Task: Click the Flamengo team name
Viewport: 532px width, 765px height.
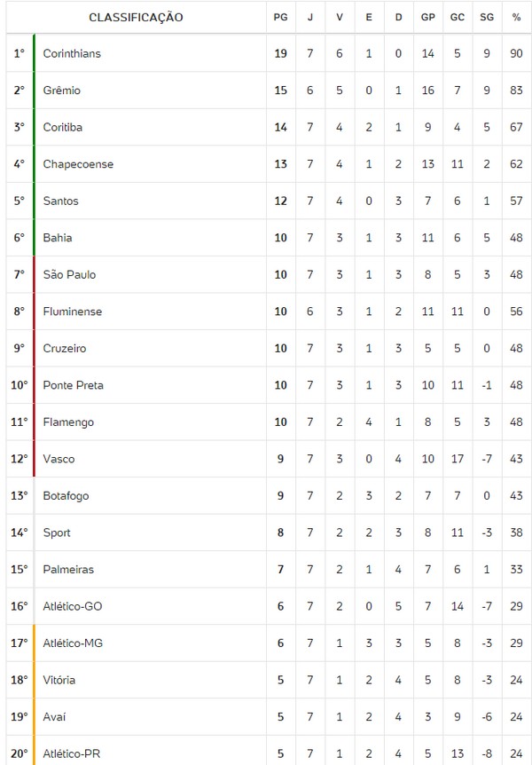Action: point(68,422)
